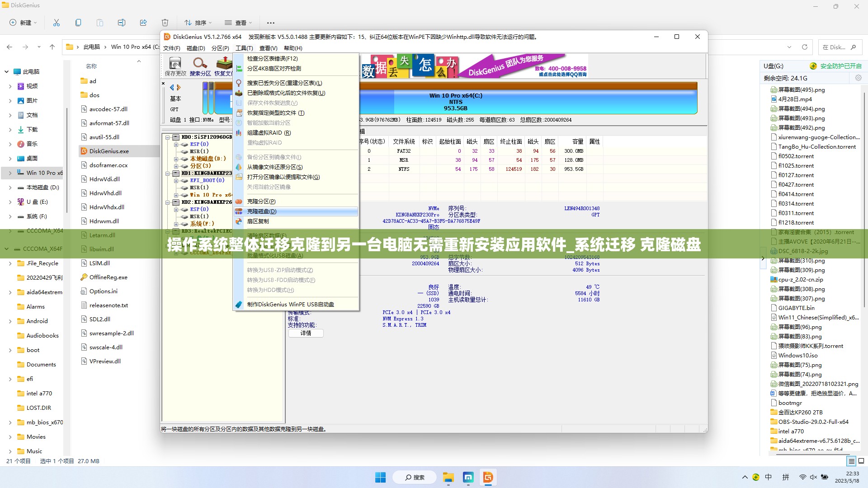Open the 查看 view dropdown in Explorer
868x488 pixels.
point(238,23)
